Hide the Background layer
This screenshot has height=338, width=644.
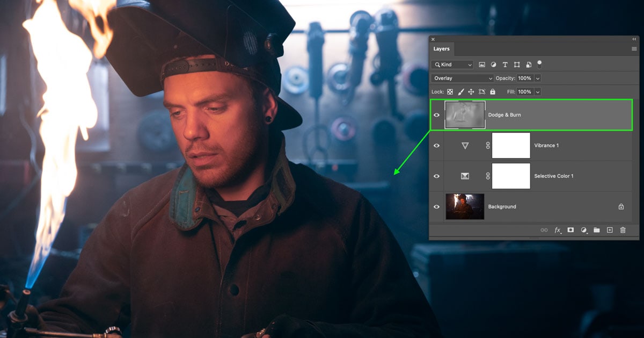pos(436,207)
